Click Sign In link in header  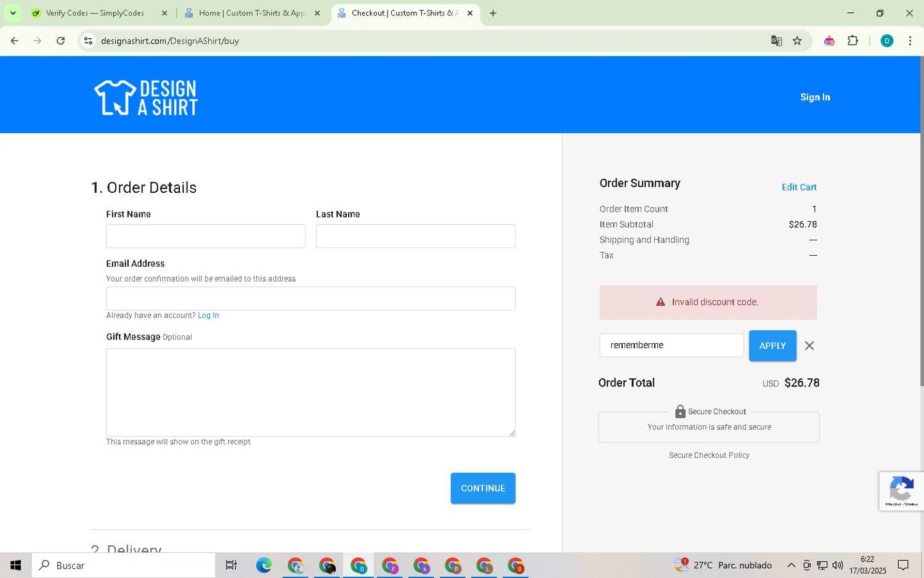[815, 97]
